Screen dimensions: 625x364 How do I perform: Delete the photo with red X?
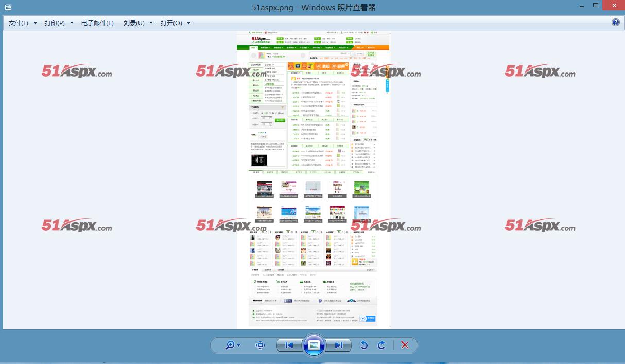pos(405,345)
